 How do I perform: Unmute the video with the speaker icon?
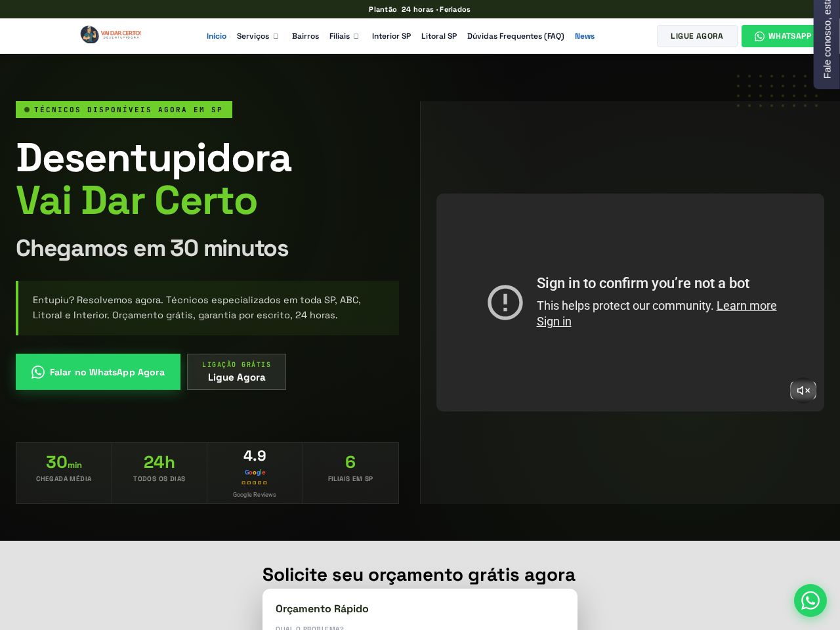pyautogui.click(x=803, y=390)
